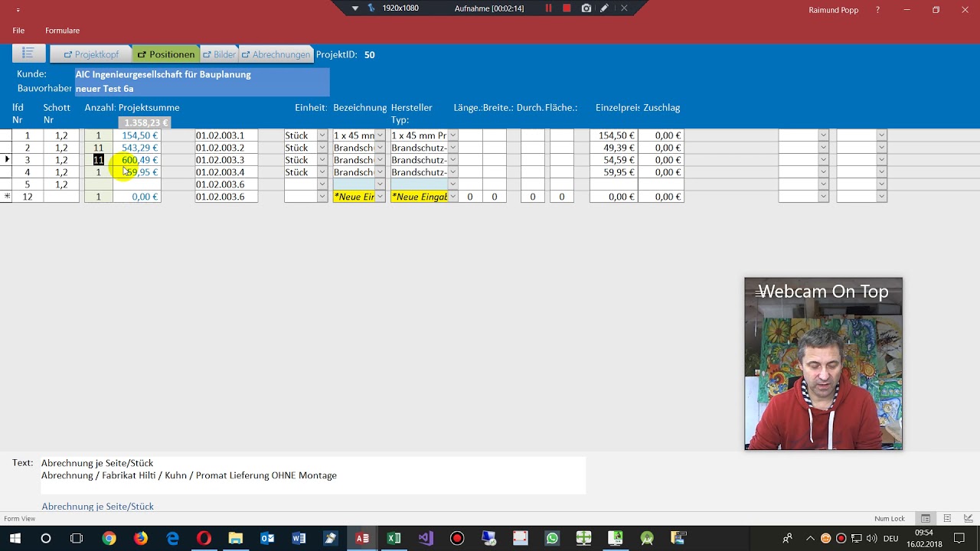Viewport: 980px width, 551px height.
Task: Click the Bauvorhaben field 'neuer Test 6a'
Action: (x=202, y=89)
